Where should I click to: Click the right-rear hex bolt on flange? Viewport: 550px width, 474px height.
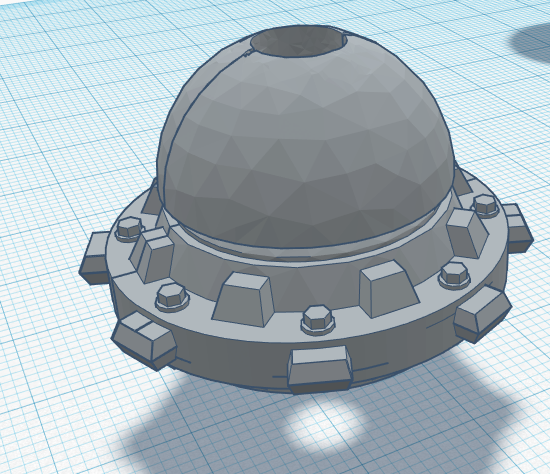click(x=486, y=206)
